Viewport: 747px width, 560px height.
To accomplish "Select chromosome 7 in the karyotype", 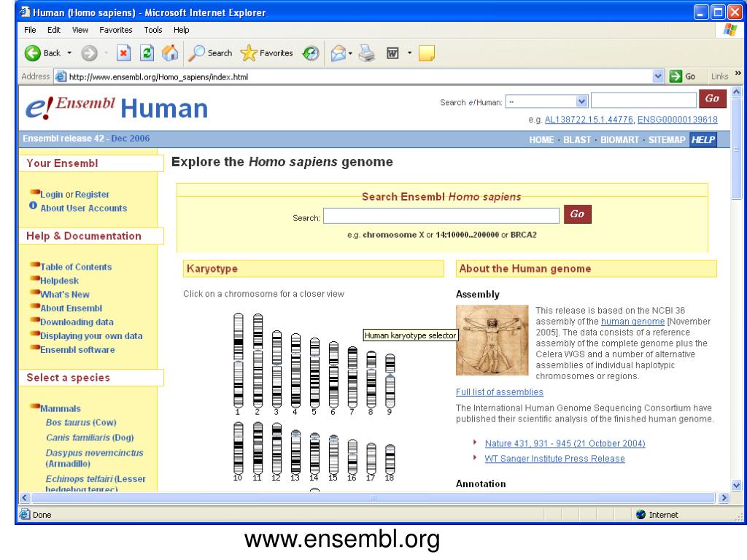I will [352, 377].
